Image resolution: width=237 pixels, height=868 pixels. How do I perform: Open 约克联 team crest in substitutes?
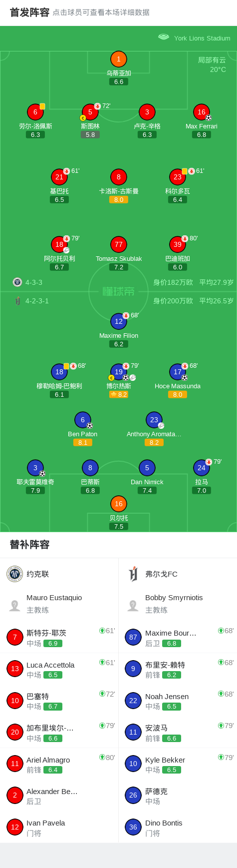click(14, 574)
